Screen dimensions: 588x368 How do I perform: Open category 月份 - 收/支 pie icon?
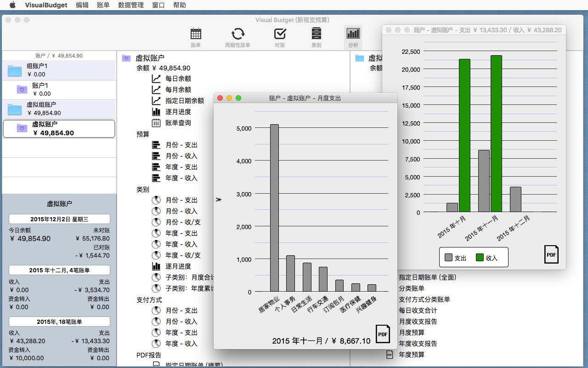point(156,222)
